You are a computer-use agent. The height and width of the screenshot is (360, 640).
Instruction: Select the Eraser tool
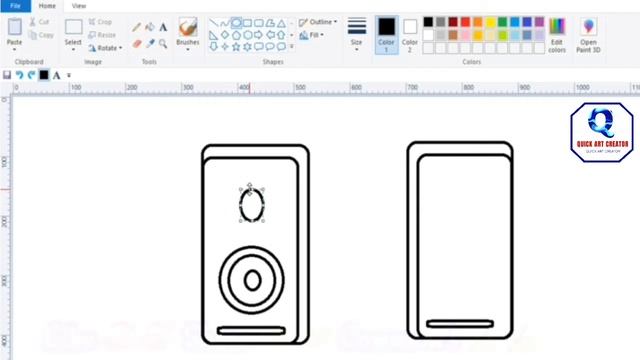(x=137, y=43)
